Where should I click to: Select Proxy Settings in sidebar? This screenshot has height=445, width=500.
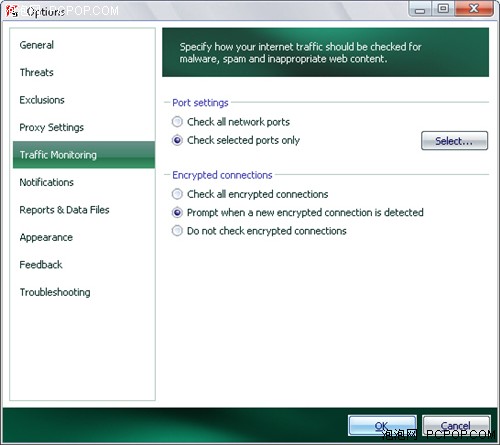[52, 127]
